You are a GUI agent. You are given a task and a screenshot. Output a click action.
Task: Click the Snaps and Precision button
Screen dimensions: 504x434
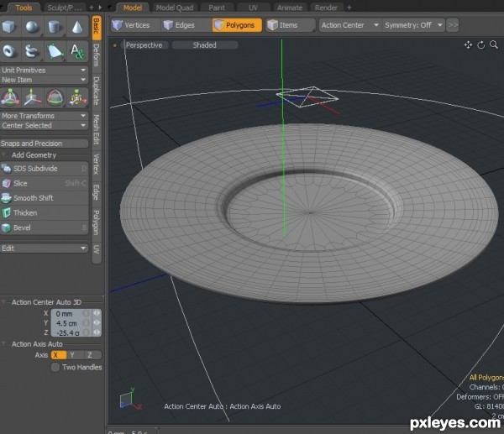44,144
